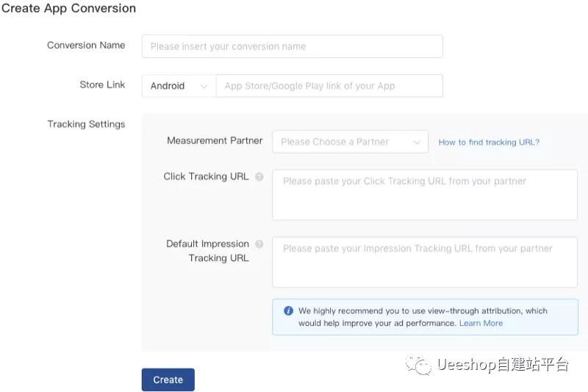Follow the Learn More link

pos(481,323)
